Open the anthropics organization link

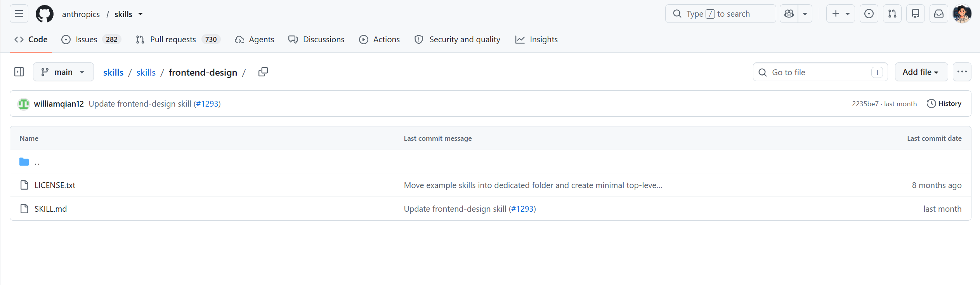(x=81, y=14)
